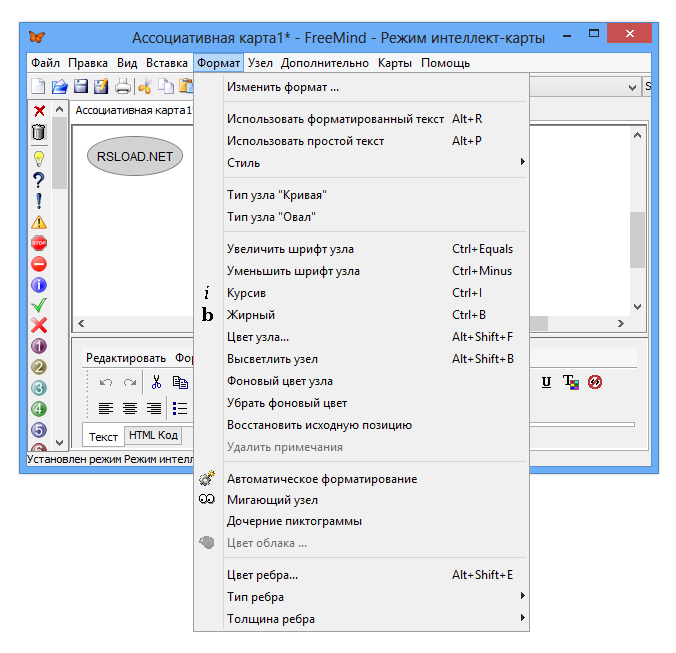Select Использовать форматированный текст
Screen dimensions: 676x653
point(361,119)
